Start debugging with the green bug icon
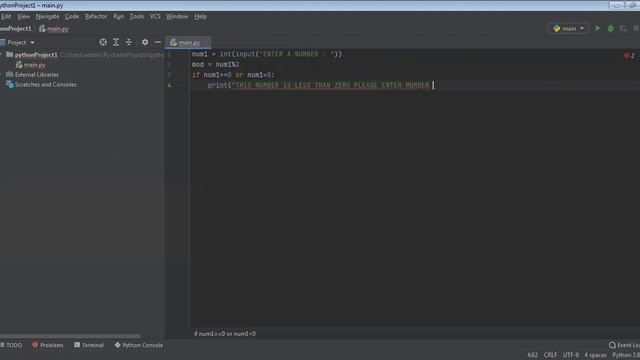Image resolution: width=640 pixels, height=360 pixels. click(611, 29)
